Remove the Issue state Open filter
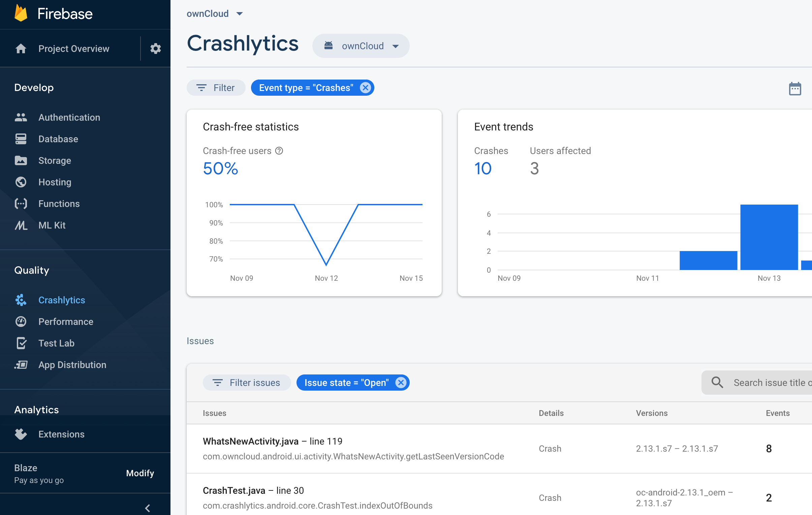Viewport: 812px width, 515px height. pos(401,383)
